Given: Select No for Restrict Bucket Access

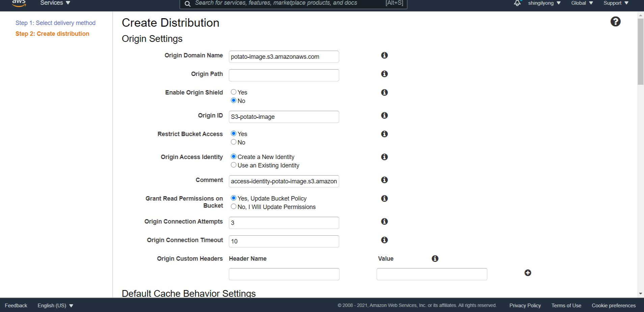Looking at the screenshot, I should 233,142.
